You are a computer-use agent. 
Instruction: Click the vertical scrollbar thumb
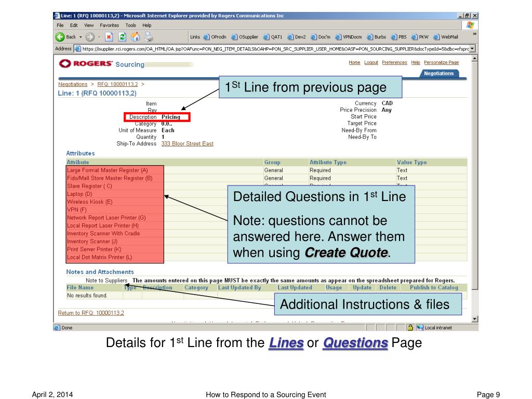pos(475,176)
